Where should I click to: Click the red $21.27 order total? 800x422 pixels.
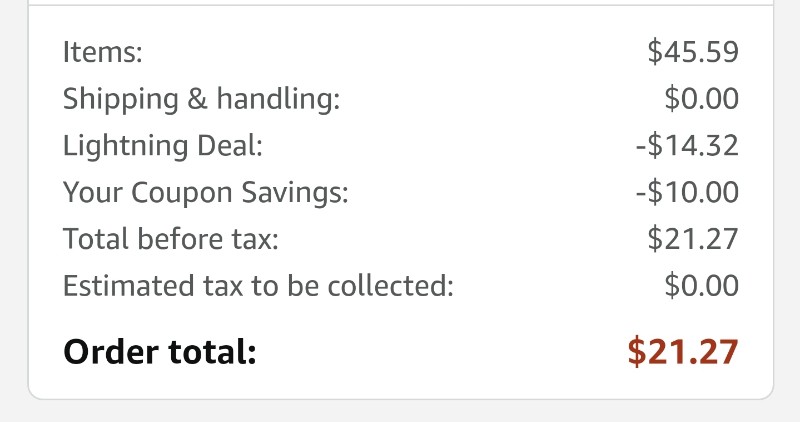tap(683, 352)
